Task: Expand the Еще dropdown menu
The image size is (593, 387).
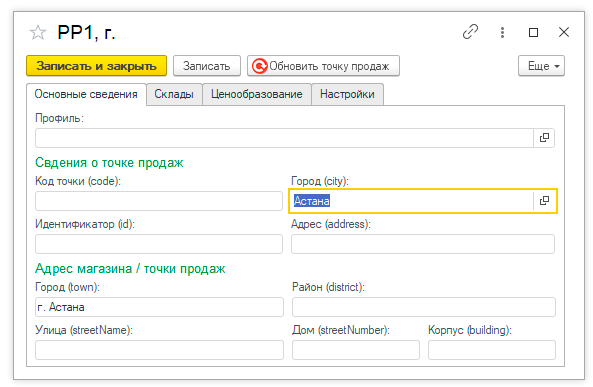Action: point(541,66)
